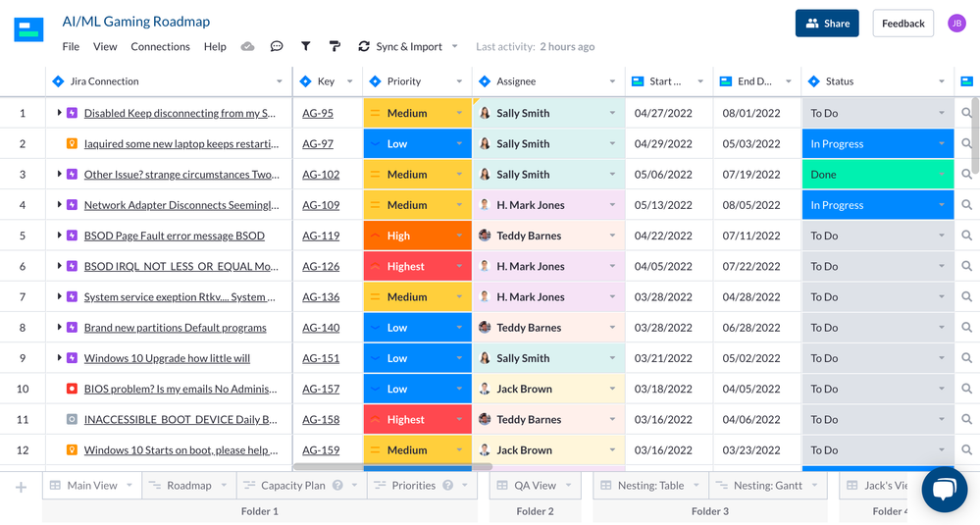980x525 pixels.
Task: Click the app logo icon beside the title
Action: coord(28,29)
